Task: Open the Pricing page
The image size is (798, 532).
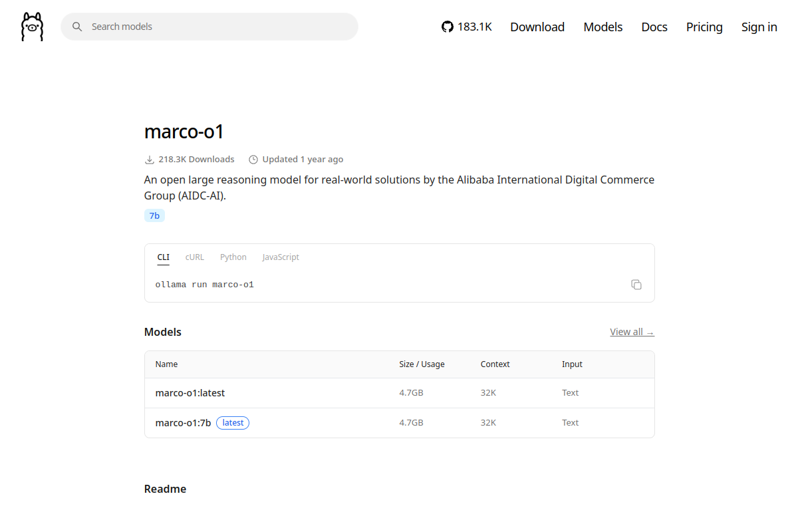Action: [704, 27]
